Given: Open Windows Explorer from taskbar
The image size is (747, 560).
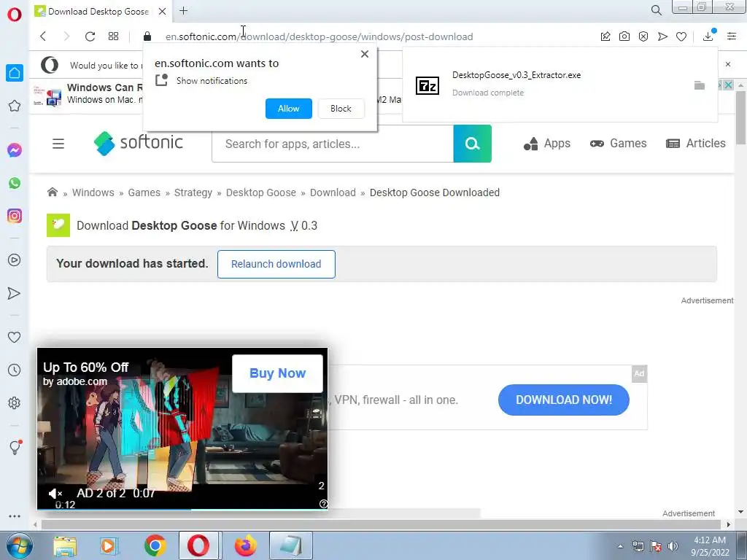Looking at the screenshot, I should point(65,546).
